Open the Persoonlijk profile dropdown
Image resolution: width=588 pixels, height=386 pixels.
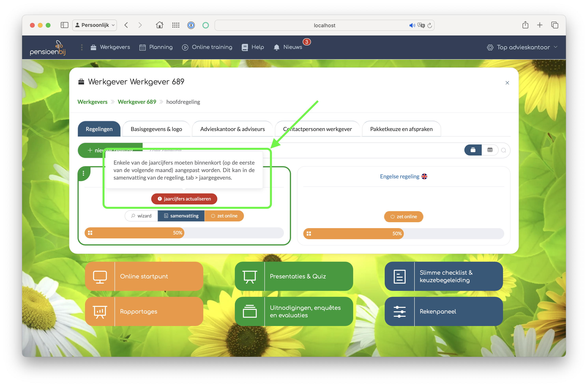click(95, 25)
